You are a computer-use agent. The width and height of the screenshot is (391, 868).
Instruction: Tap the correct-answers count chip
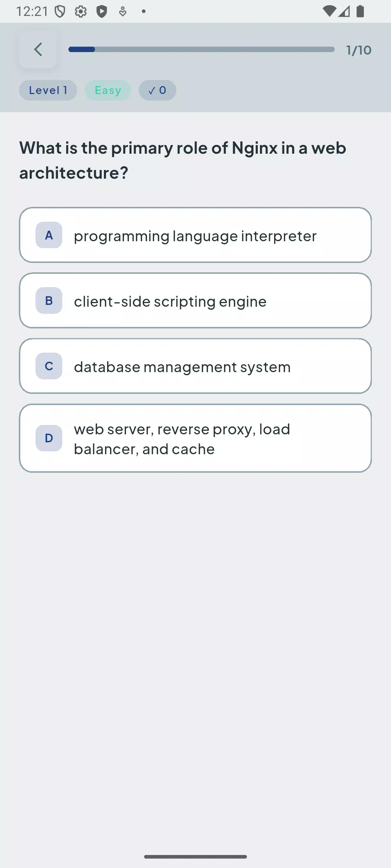[x=157, y=90]
